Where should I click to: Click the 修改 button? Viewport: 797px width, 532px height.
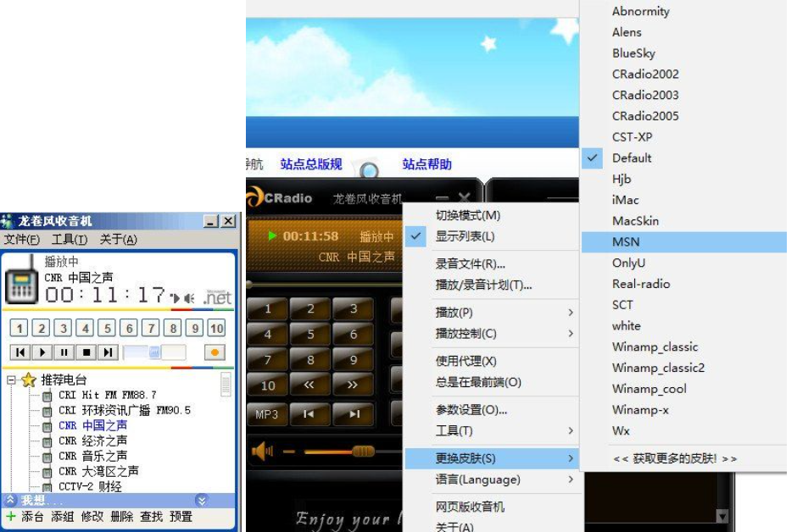pyautogui.click(x=92, y=517)
